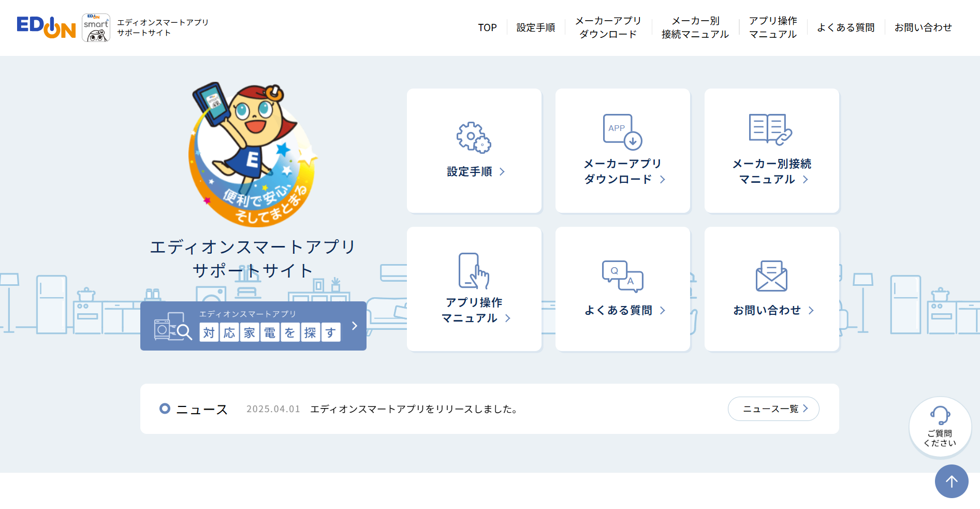Open メーカーアプリダウンロード from the header menu
Viewport: 980px width, 509px height.
(x=608, y=28)
